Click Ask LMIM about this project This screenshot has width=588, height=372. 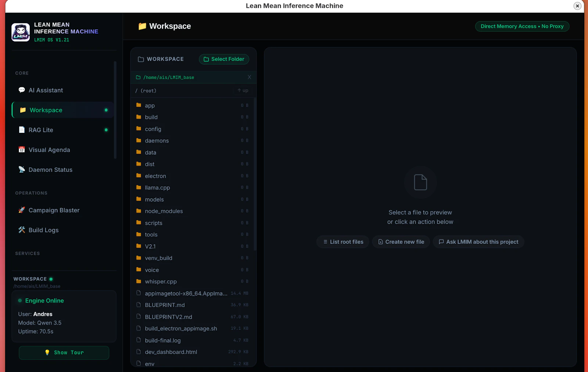pos(478,242)
